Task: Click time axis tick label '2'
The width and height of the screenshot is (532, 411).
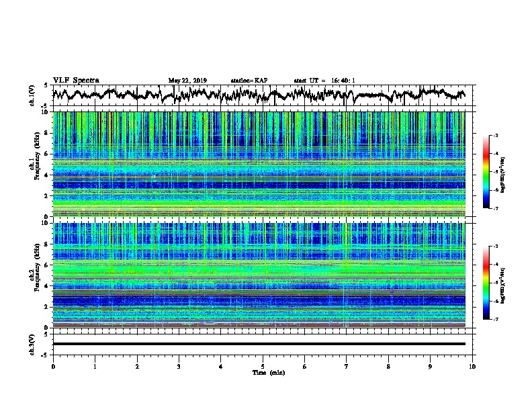Action: (137, 366)
